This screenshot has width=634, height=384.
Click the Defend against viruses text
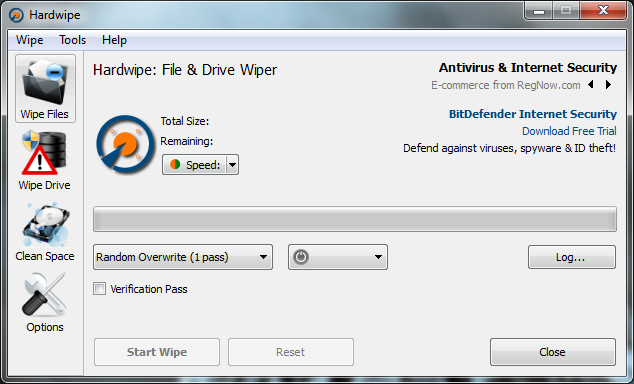click(x=509, y=148)
